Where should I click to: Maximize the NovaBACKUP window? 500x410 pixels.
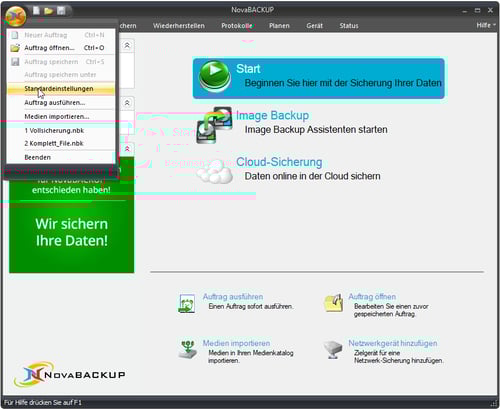477,11
